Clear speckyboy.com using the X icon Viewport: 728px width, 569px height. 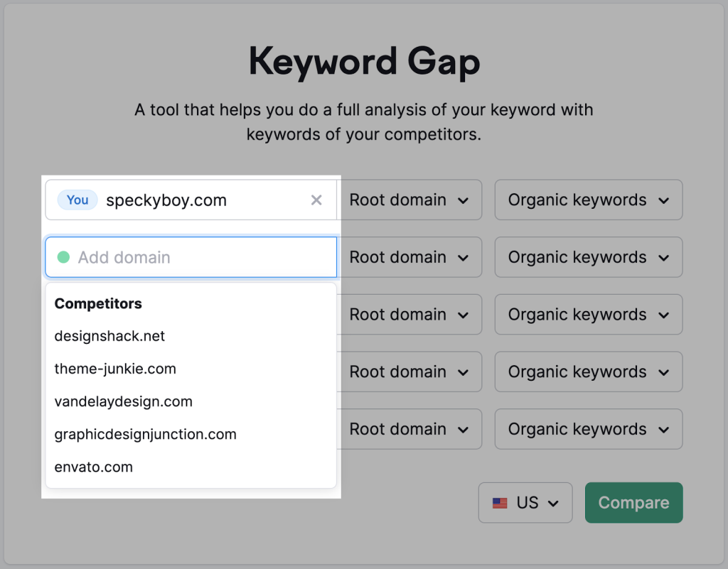[x=316, y=200]
